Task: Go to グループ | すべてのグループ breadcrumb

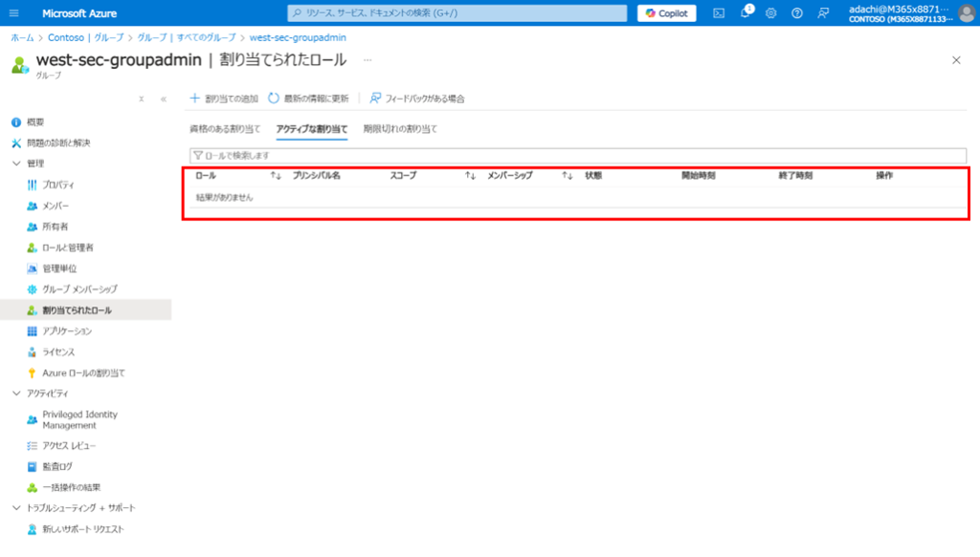Action: (187, 37)
